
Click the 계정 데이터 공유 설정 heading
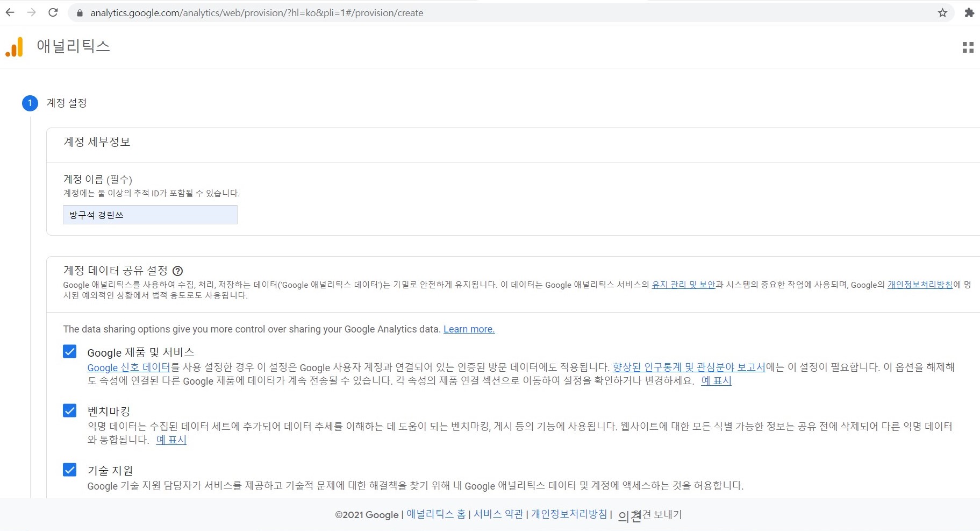point(116,271)
